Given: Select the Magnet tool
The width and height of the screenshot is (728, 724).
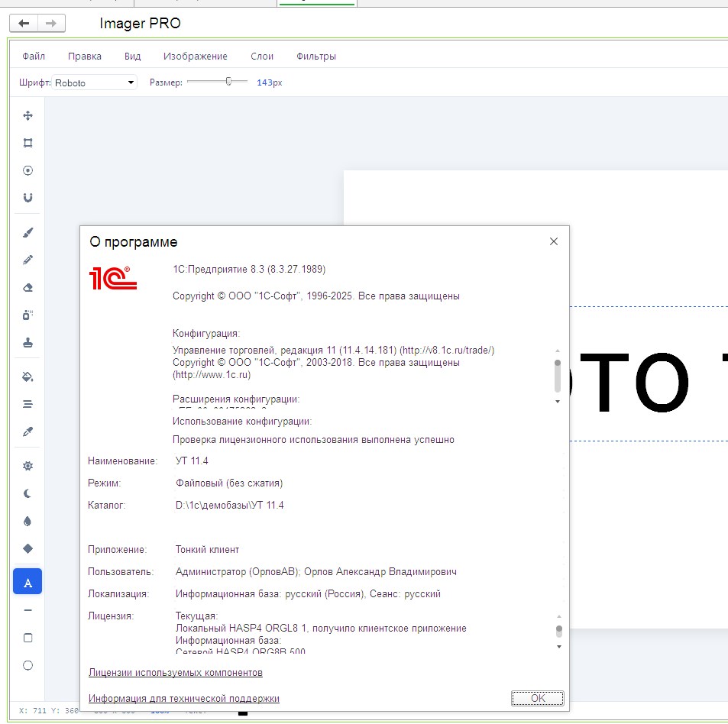Looking at the screenshot, I should point(28,198).
